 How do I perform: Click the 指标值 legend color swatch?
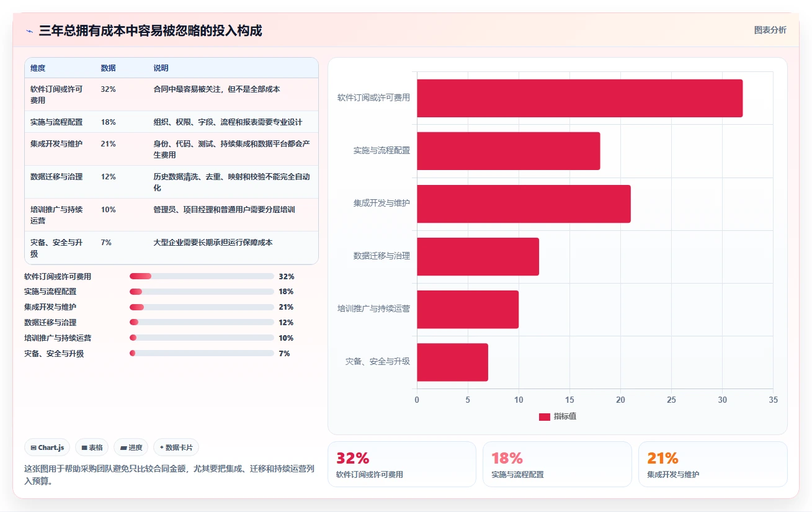[545, 416]
